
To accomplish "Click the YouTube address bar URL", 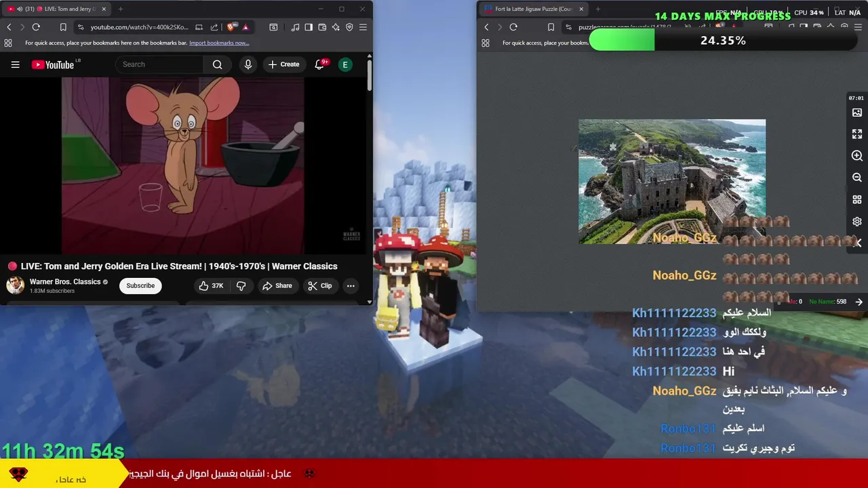I will 140,27.
